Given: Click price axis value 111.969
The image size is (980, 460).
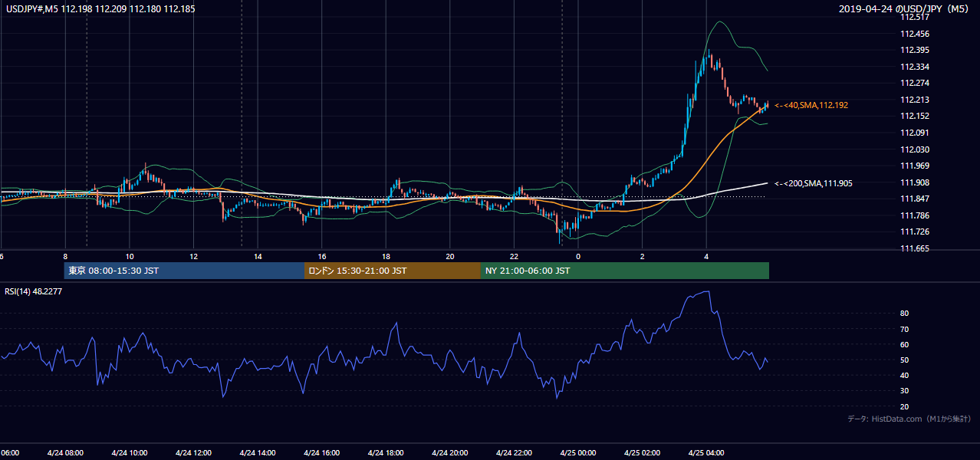Looking at the screenshot, I should pos(916,166).
